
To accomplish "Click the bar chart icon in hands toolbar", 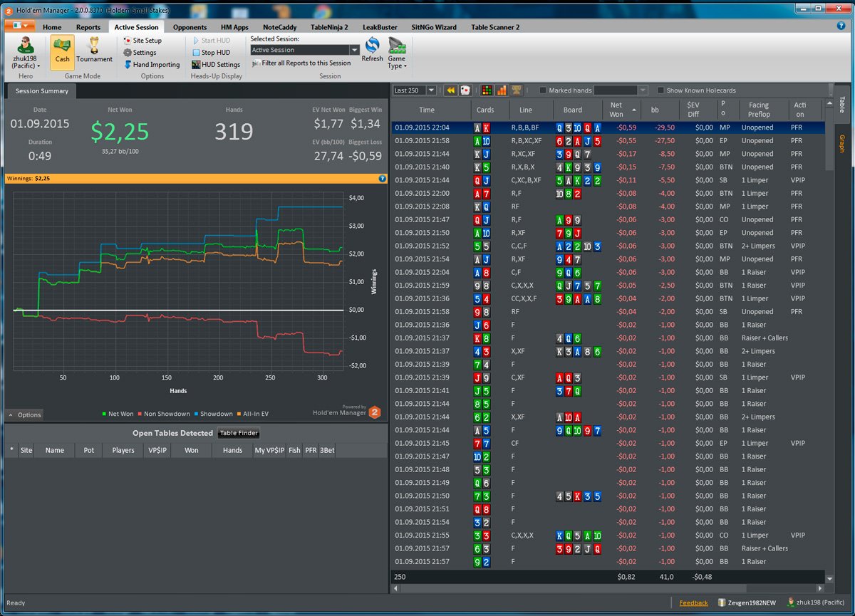I will pos(502,90).
